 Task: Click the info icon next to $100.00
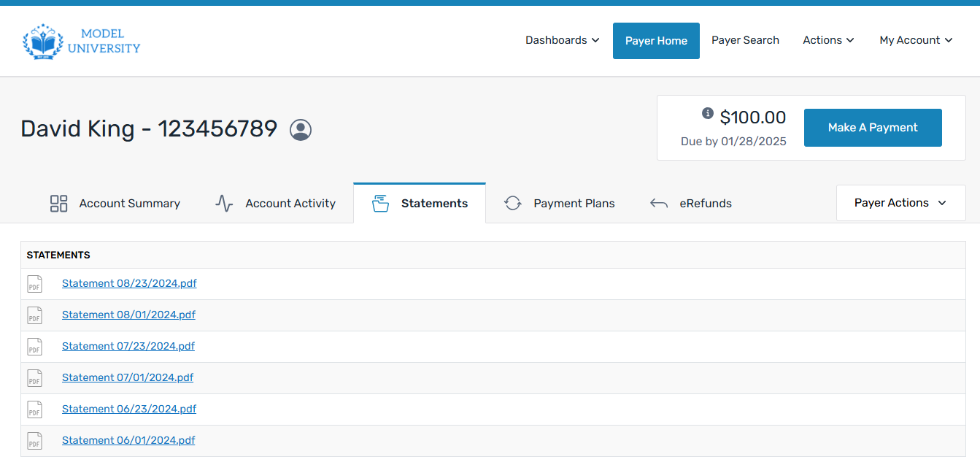click(707, 113)
